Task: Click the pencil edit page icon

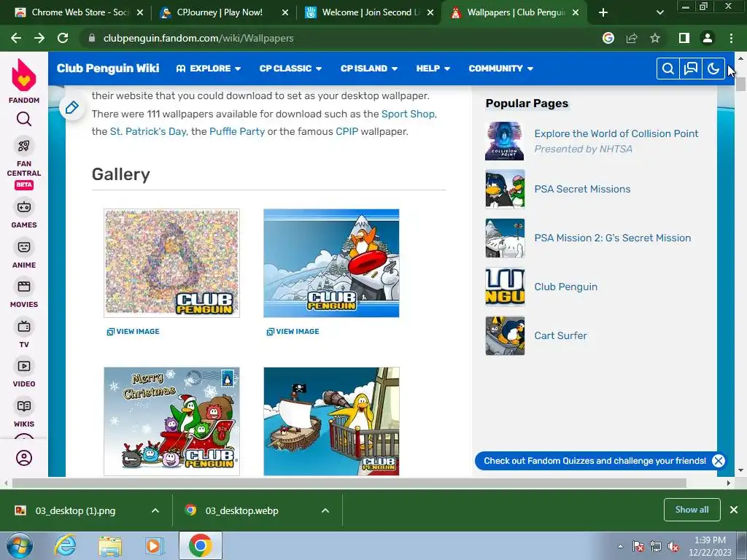Action: tap(72, 108)
